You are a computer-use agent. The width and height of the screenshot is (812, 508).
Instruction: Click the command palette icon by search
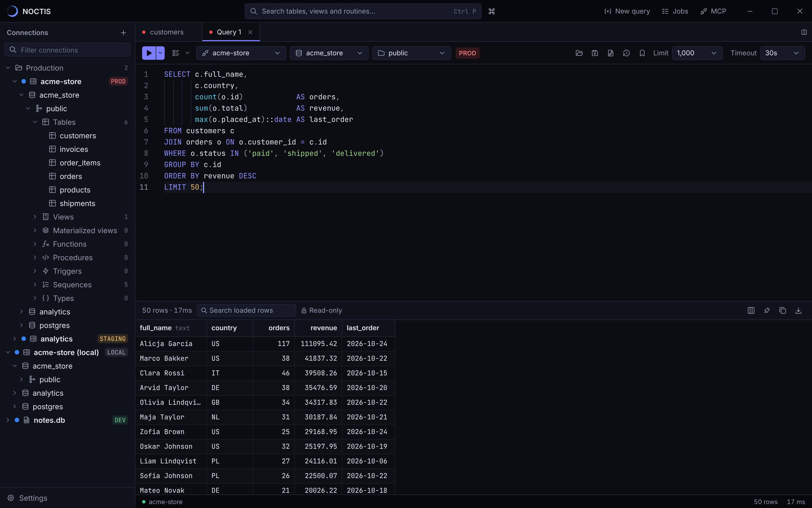point(491,11)
